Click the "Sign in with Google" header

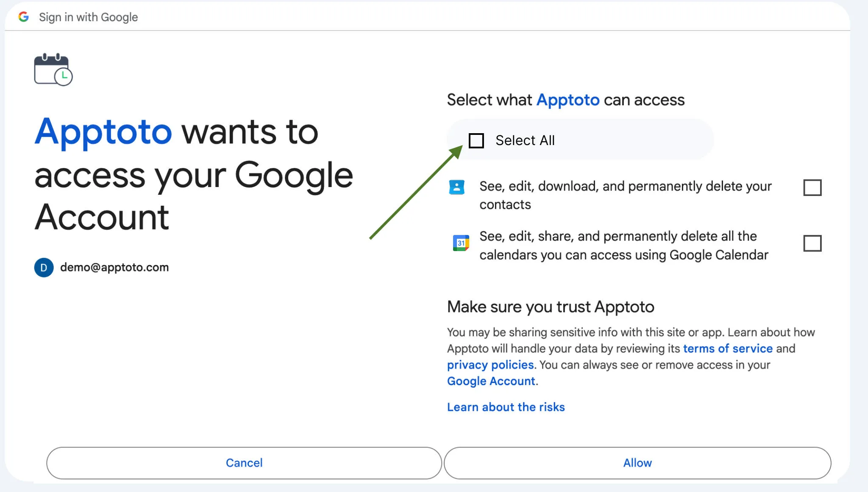[x=88, y=17]
